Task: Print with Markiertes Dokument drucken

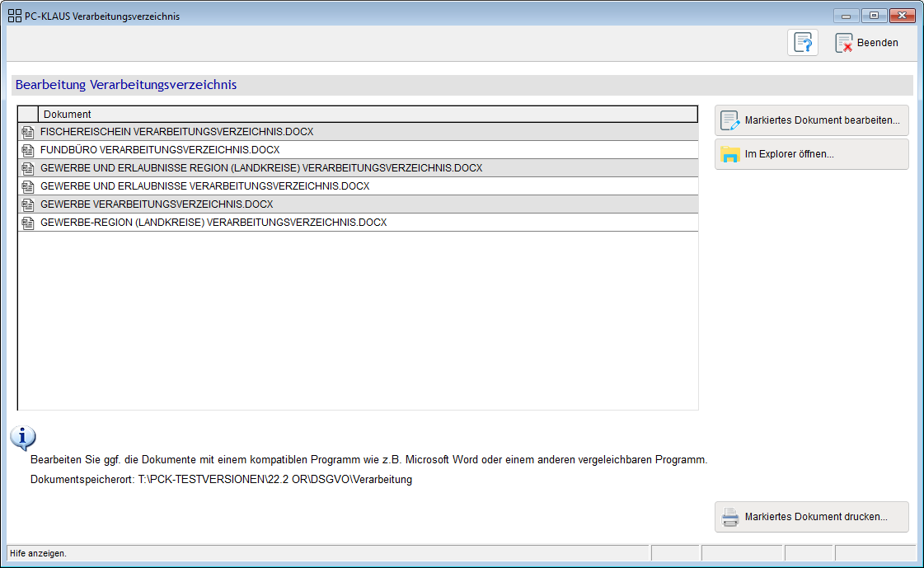Action: 811,517
